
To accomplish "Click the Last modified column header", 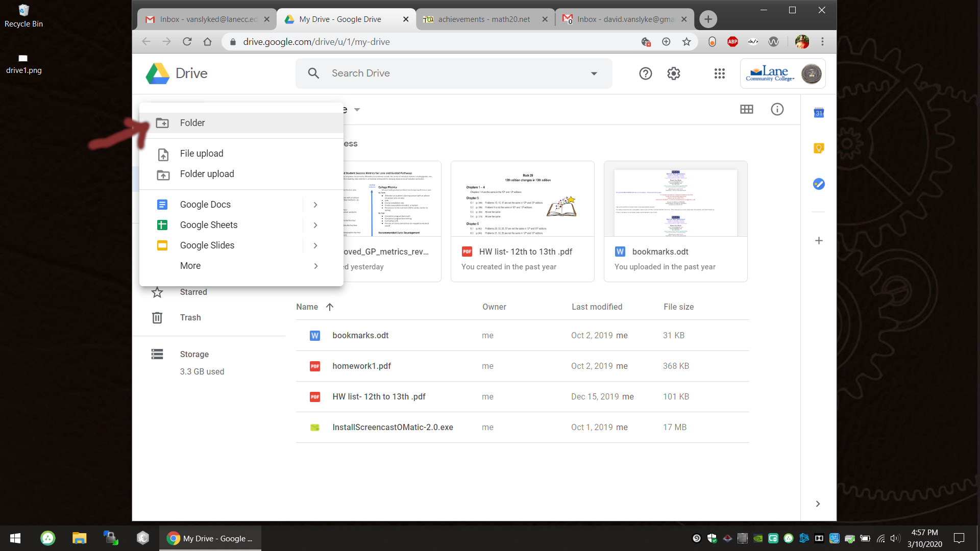I will [x=597, y=307].
